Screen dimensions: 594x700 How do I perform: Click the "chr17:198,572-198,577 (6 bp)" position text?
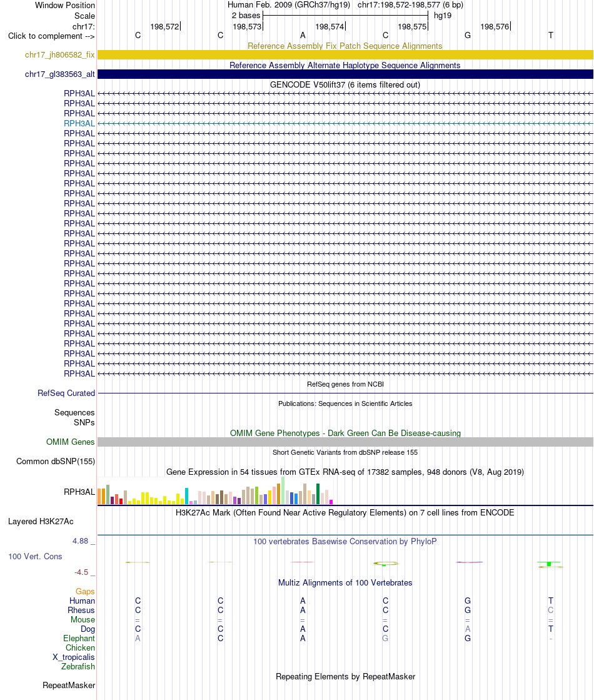pyautogui.click(x=410, y=5)
